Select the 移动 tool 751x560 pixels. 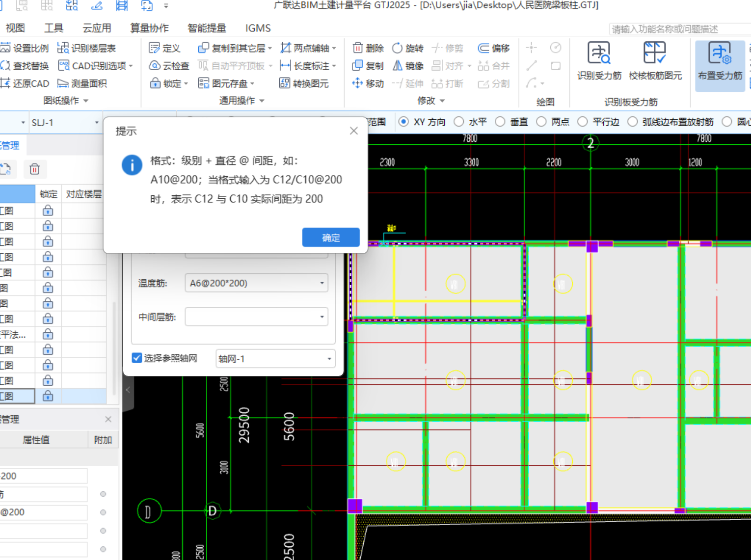coord(368,83)
